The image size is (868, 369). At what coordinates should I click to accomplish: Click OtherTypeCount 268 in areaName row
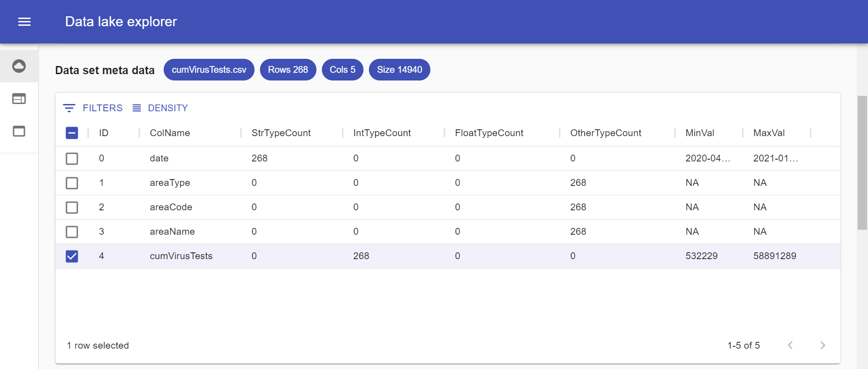[578, 232]
